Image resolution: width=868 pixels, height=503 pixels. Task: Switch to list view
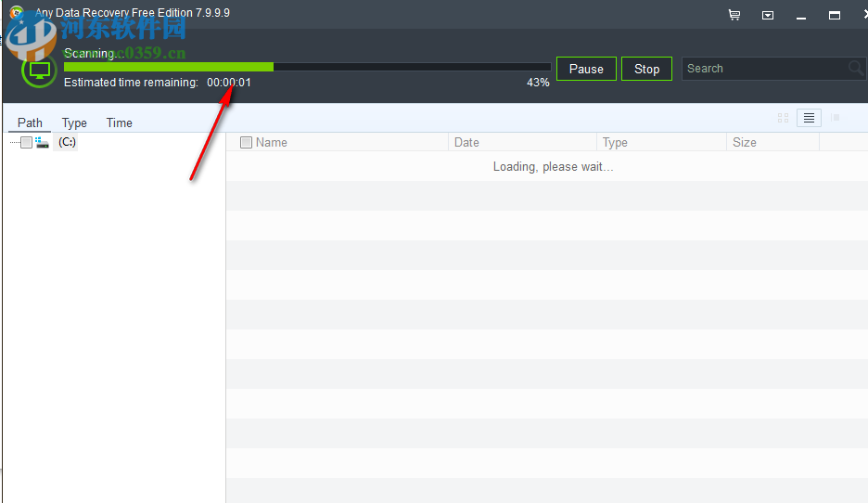pos(809,118)
